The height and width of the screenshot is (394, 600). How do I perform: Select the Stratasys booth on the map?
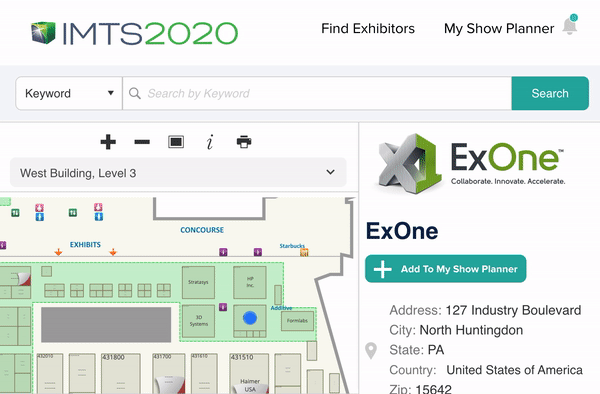(x=198, y=282)
